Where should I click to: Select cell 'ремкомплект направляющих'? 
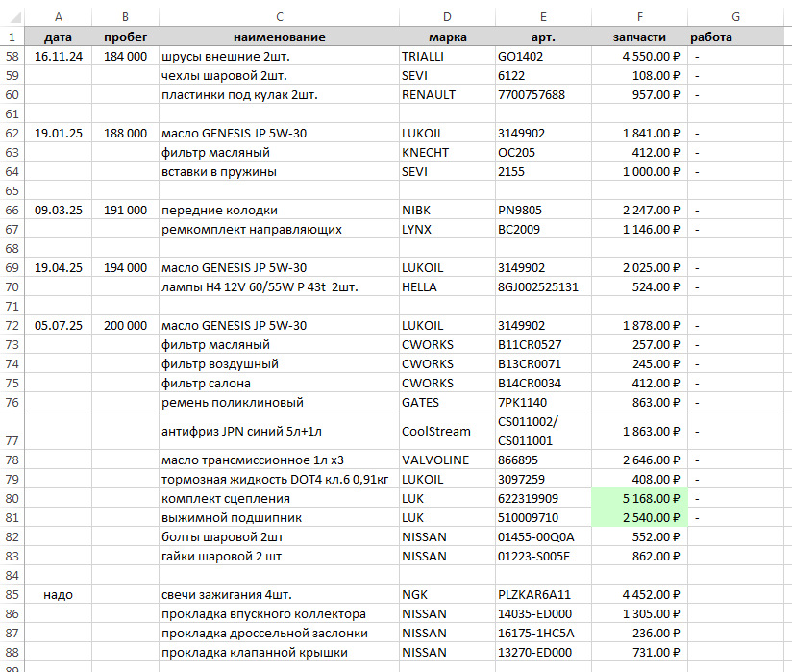tap(280, 229)
